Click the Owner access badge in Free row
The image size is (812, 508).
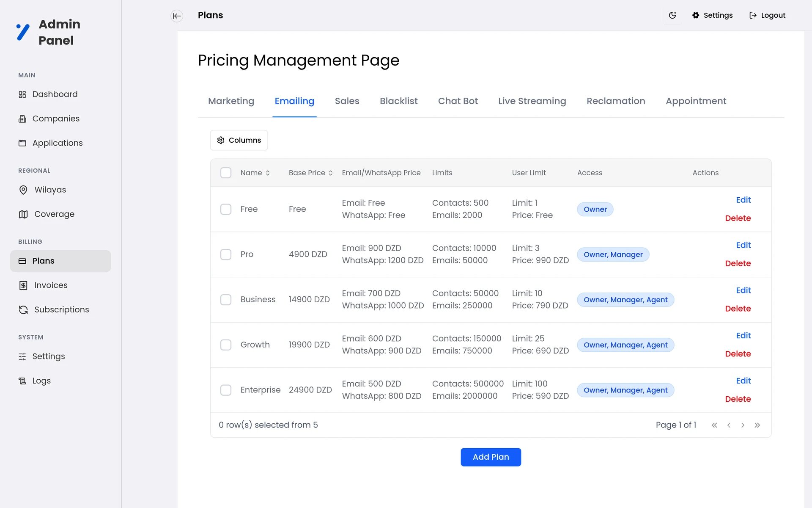pos(595,209)
